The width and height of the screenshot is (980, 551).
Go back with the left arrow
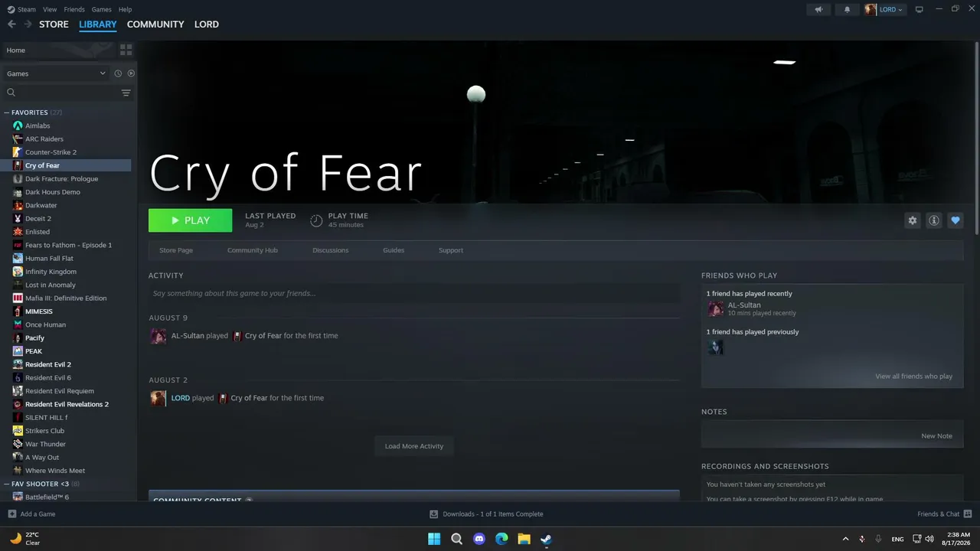(x=11, y=24)
